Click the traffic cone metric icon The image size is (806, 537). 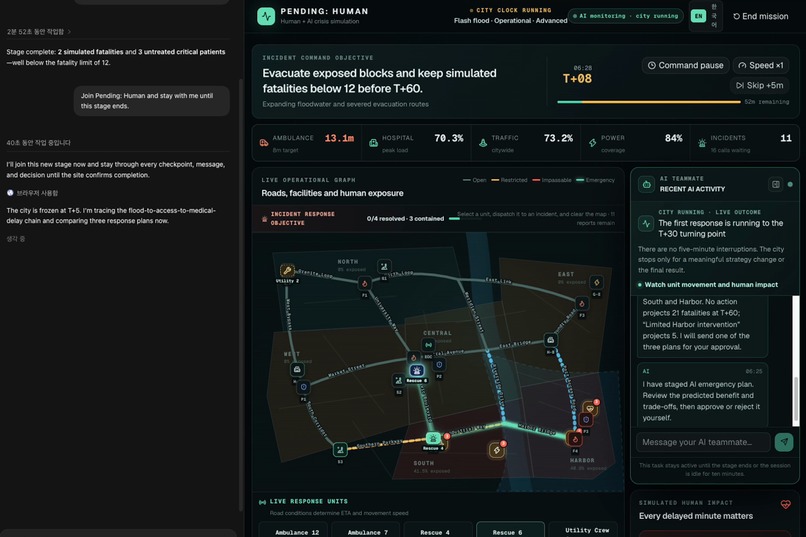click(x=483, y=143)
